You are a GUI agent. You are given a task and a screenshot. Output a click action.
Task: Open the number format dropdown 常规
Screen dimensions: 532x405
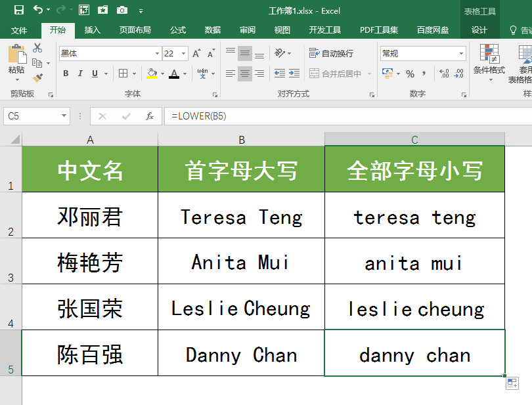coord(461,54)
